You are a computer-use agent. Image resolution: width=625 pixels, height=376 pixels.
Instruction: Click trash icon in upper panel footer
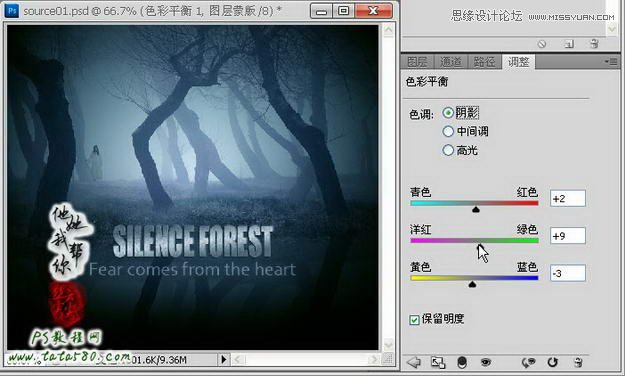[x=594, y=44]
